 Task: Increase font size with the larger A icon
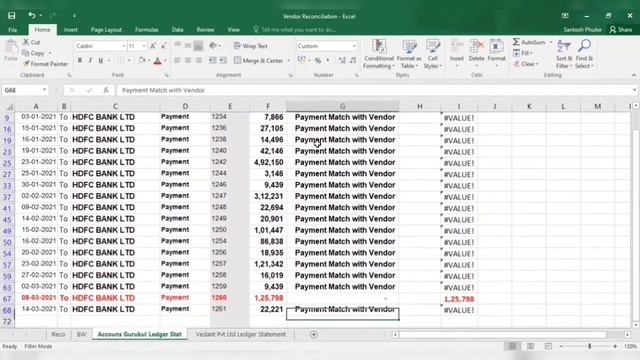coord(153,46)
